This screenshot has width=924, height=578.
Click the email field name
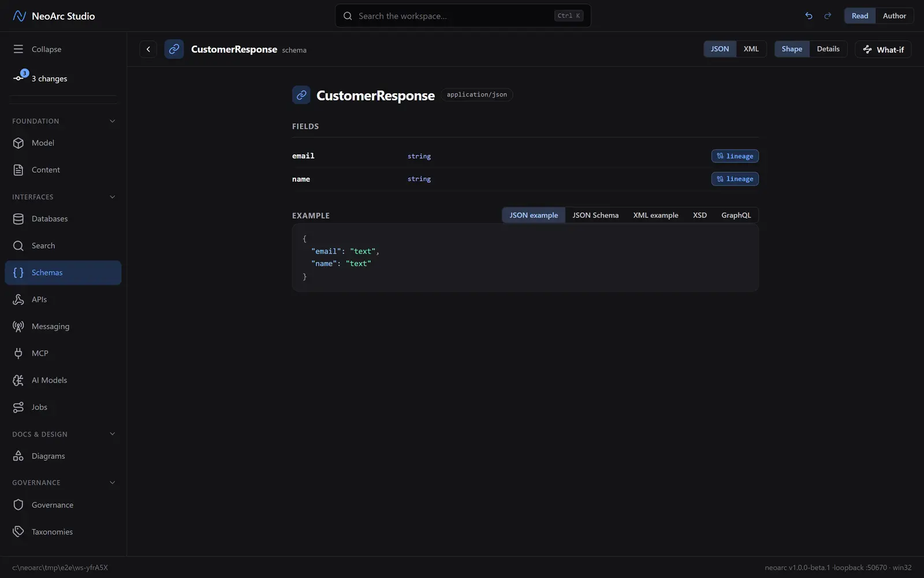click(303, 156)
